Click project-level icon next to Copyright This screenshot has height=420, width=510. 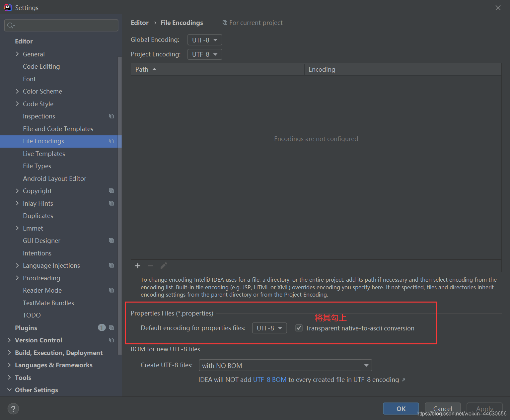point(111,191)
